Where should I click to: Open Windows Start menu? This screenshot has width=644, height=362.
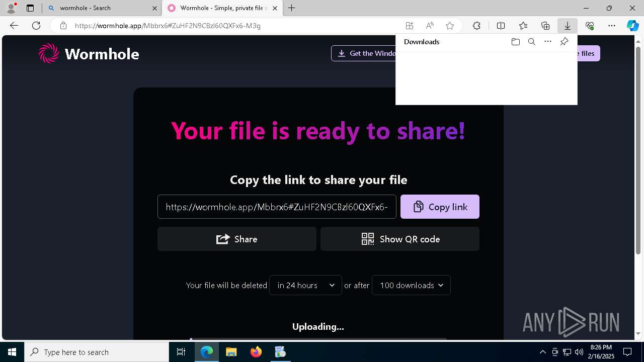[x=12, y=352]
